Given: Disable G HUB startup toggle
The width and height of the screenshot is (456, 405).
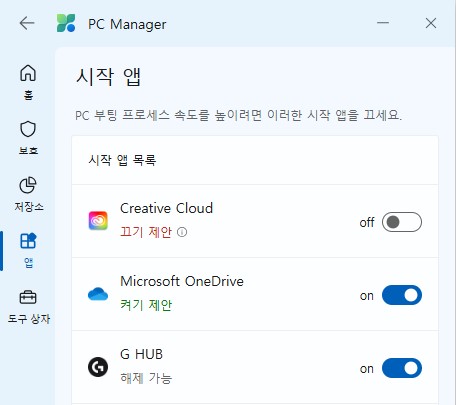Looking at the screenshot, I should (x=402, y=368).
